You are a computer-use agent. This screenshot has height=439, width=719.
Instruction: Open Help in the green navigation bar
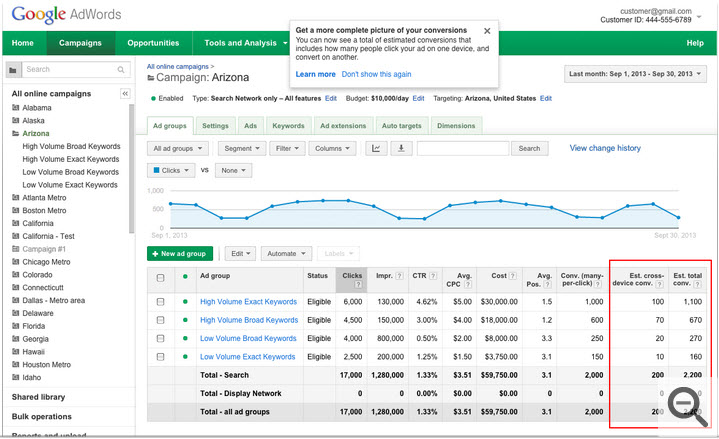[695, 43]
